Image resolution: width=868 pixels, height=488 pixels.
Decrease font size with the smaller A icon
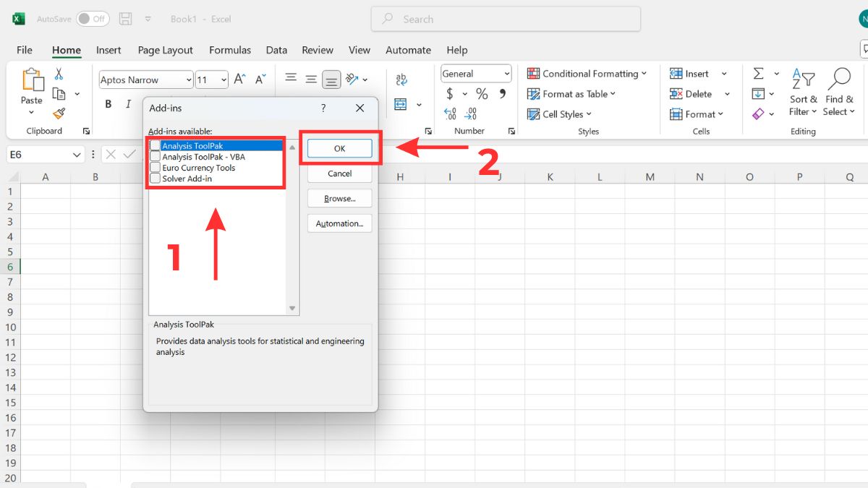(x=261, y=79)
